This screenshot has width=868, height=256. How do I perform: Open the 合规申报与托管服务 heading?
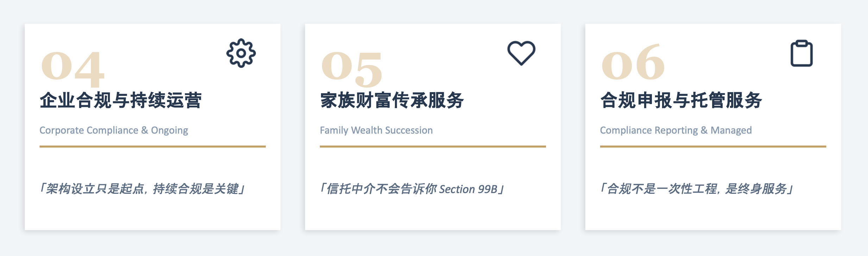[x=681, y=100]
